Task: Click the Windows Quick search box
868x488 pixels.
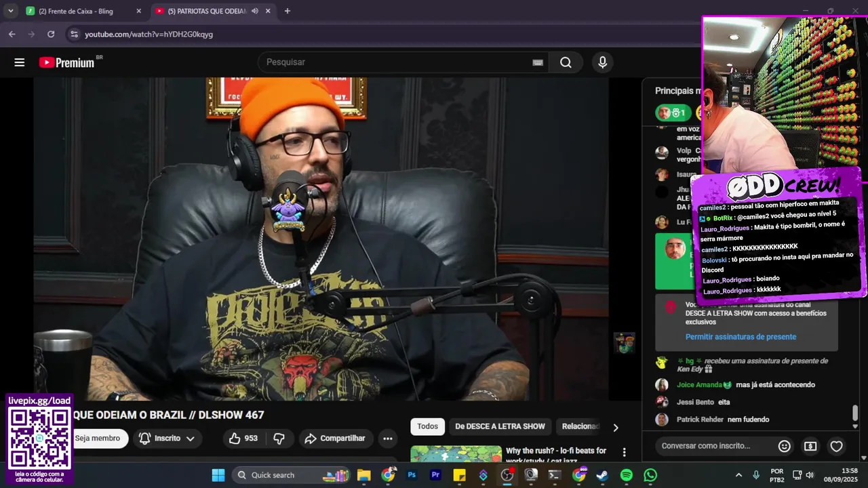Action: pos(290,475)
